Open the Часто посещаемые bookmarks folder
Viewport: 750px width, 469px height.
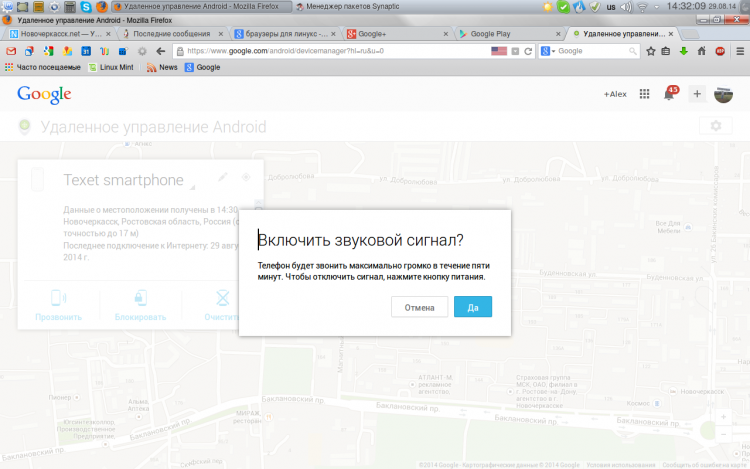pos(43,67)
